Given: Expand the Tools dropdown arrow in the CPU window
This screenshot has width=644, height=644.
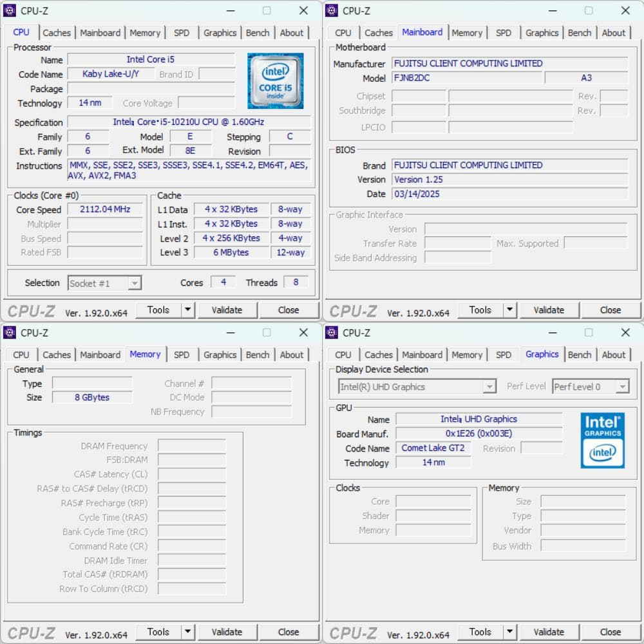Looking at the screenshot, I should tap(187, 310).
